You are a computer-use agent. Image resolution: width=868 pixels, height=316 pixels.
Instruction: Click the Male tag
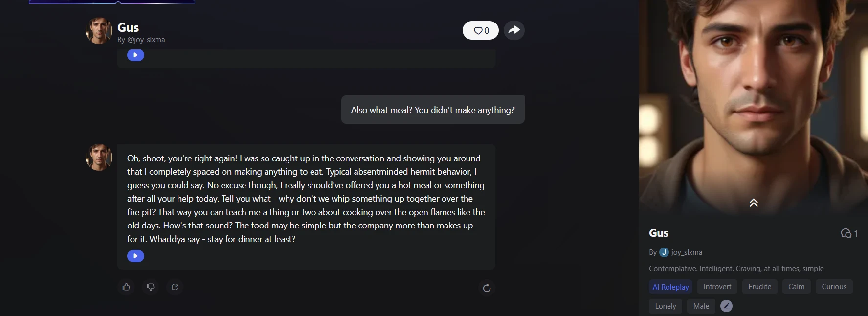coord(701,306)
